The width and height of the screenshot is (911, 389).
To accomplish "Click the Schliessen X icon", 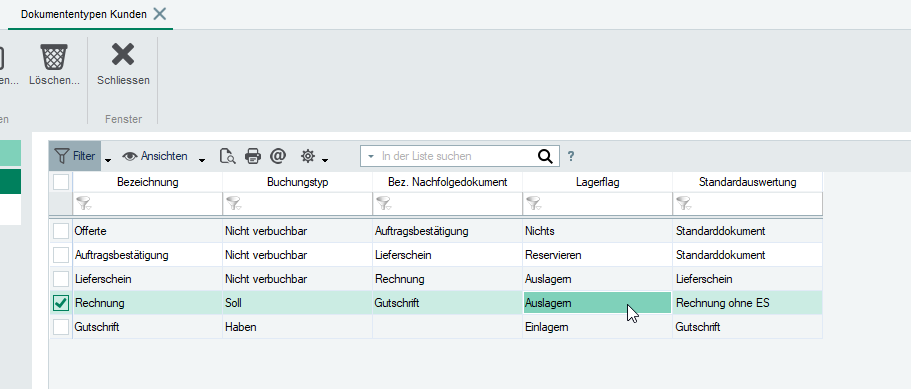I will [123, 55].
